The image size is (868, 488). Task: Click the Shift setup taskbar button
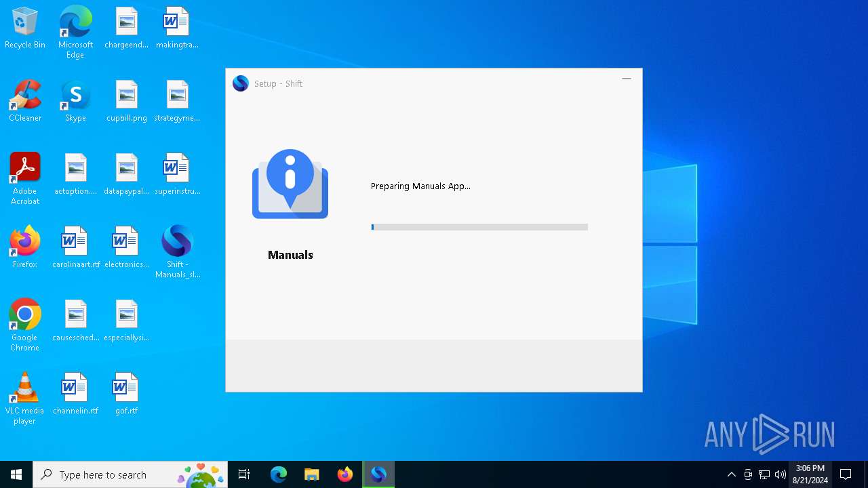[378, 474]
